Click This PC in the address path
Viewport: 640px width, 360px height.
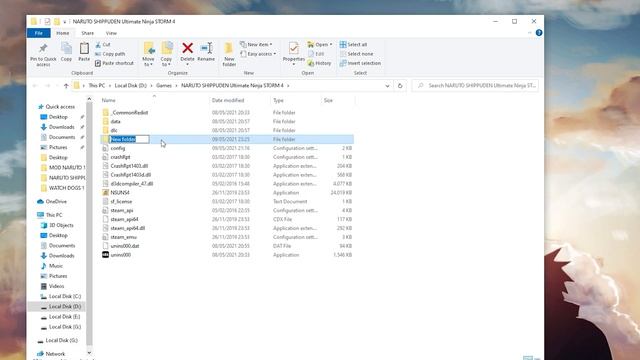[97, 86]
